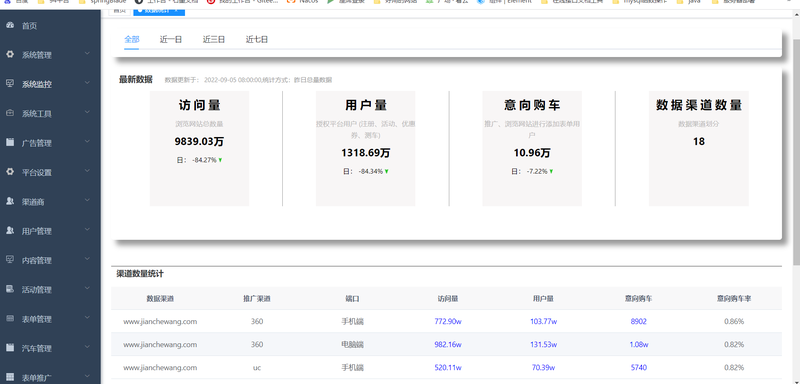800x384 pixels.
Task: Select the 全部 time range tab
Action: (x=132, y=39)
